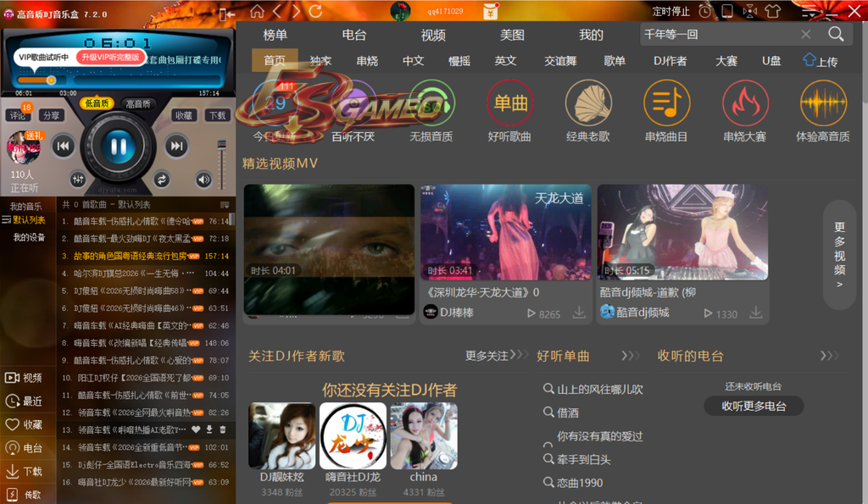Open the 无损音质 category icon
This screenshot has height=504, width=868.
point(431,102)
